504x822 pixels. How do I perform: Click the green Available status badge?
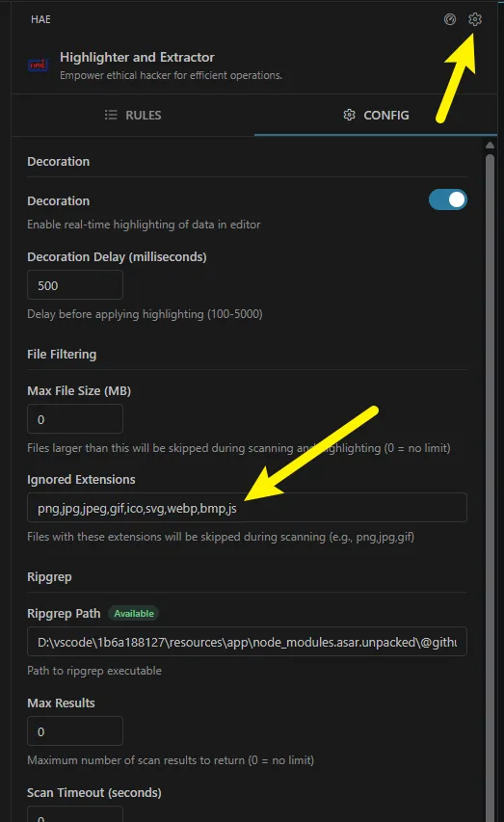point(134,613)
